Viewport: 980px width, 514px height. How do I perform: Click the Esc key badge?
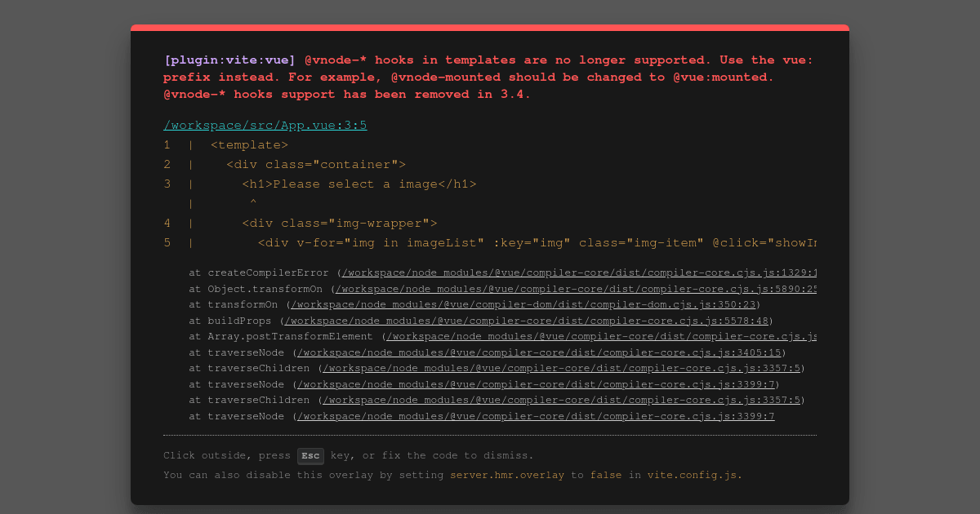click(x=310, y=456)
